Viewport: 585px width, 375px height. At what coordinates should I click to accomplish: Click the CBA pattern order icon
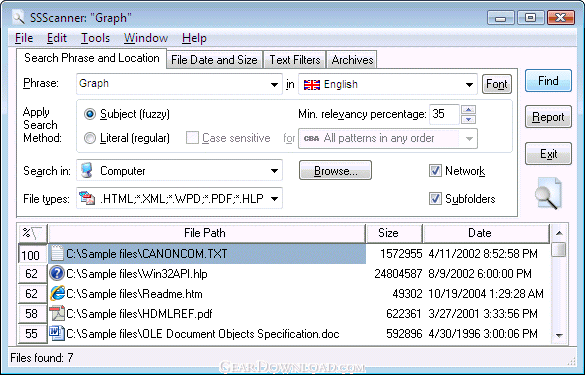pos(312,138)
